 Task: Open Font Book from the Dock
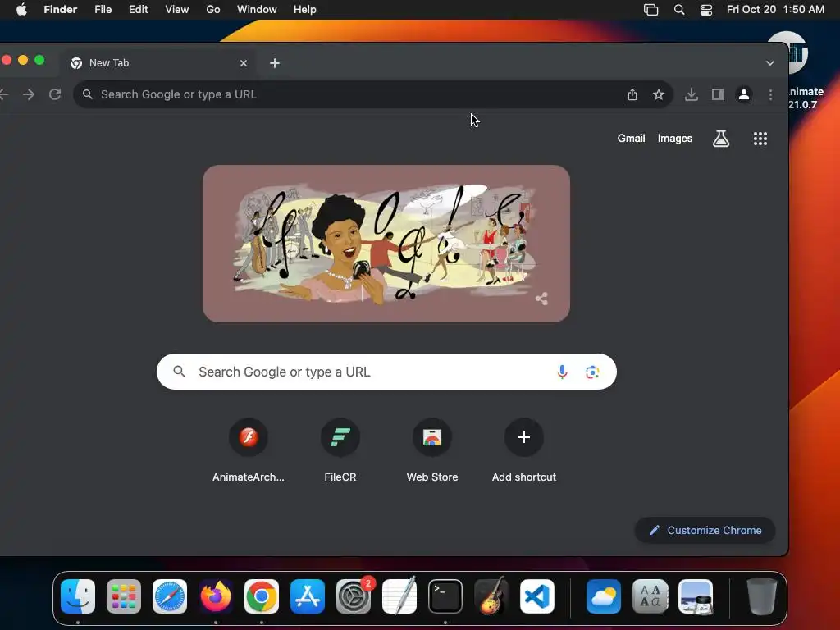point(650,596)
